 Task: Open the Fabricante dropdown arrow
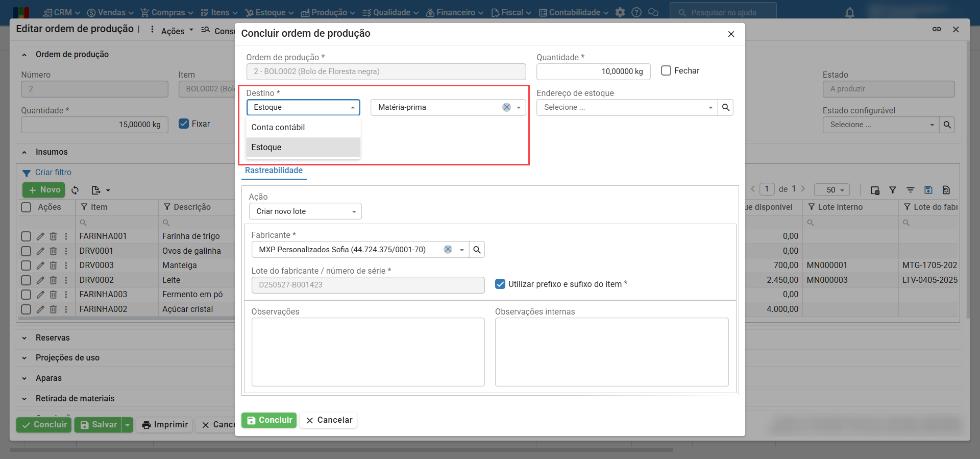tap(462, 250)
